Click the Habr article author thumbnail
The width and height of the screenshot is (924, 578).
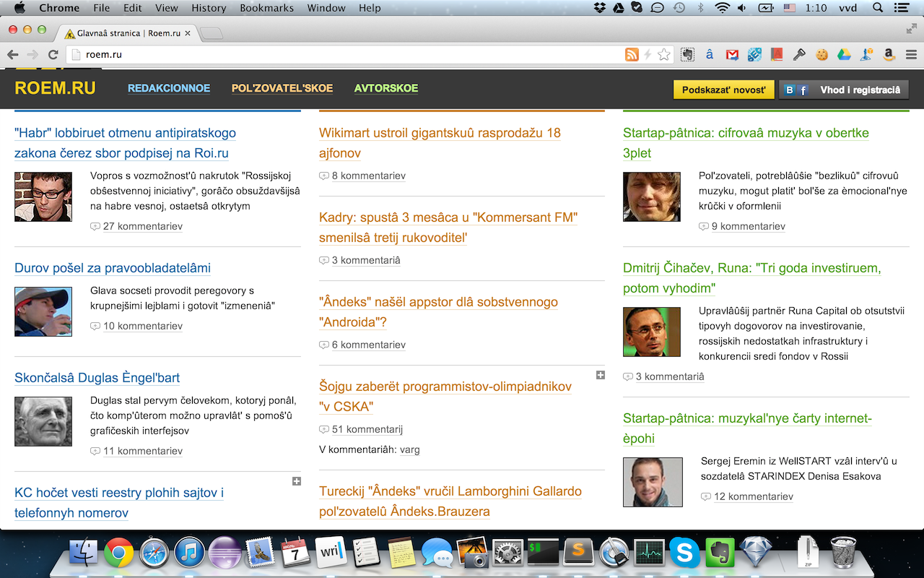pos(43,197)
